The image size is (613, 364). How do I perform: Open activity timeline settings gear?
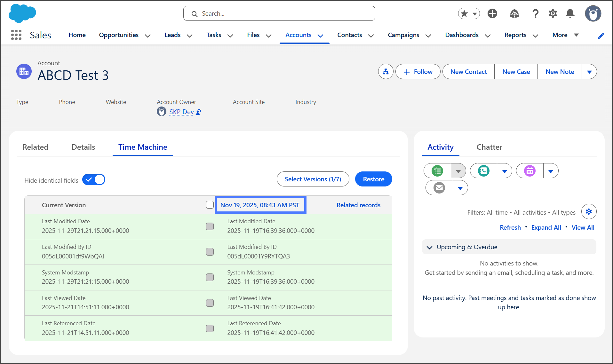coord(588,211)
